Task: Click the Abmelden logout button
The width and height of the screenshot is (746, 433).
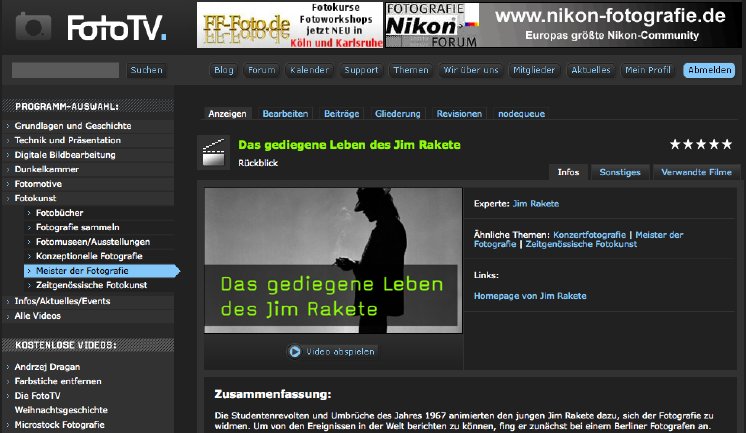Action: click(709, 70)
